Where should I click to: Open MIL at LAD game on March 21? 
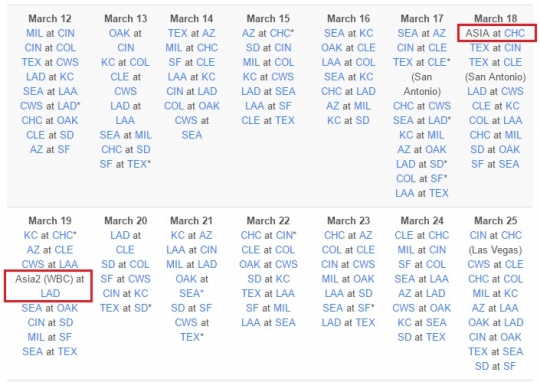click(x=191, y=264)
